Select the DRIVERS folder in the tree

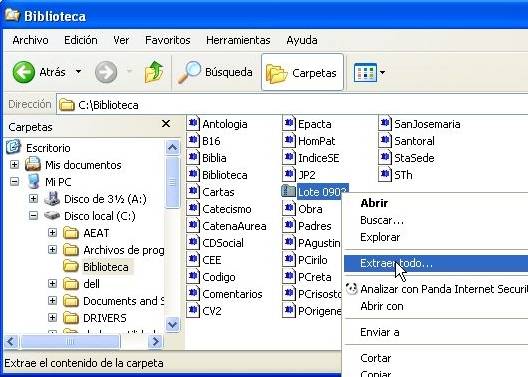[104, 318]
